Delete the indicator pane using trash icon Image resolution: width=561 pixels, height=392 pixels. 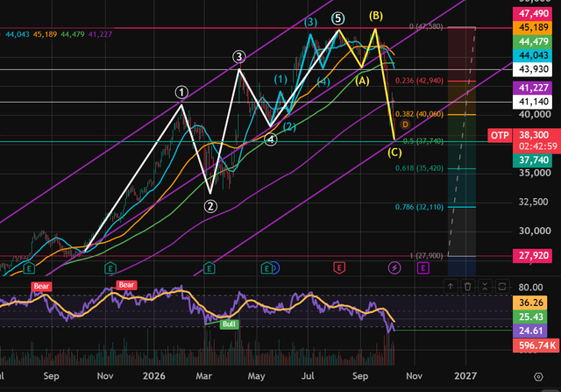[x=467, y=287]
